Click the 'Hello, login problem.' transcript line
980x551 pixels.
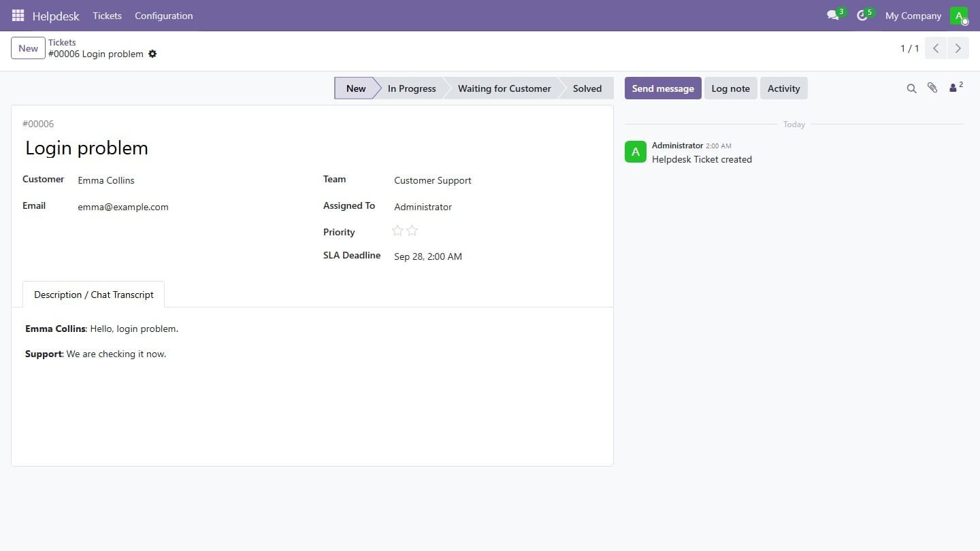[x=134, y=329]
